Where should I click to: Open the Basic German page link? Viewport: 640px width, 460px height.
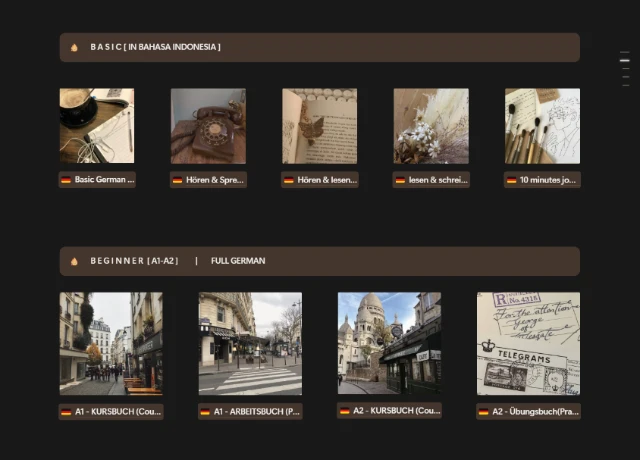click(x=104, y=180)
